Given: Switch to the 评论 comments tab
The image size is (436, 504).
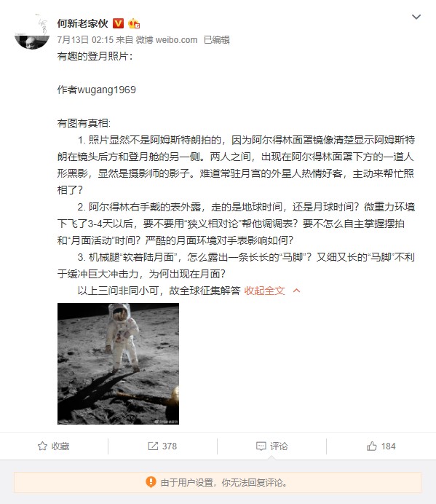Looking at the screenshot, I should tap(271, 446).
